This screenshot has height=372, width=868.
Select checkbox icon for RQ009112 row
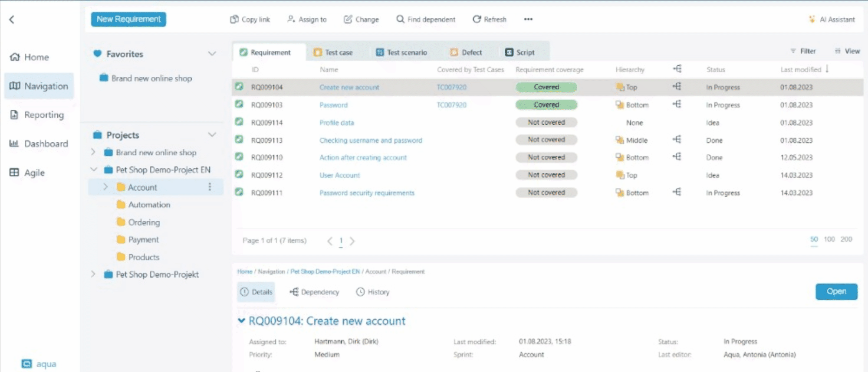pyautogui.click(x=239, y=174)
